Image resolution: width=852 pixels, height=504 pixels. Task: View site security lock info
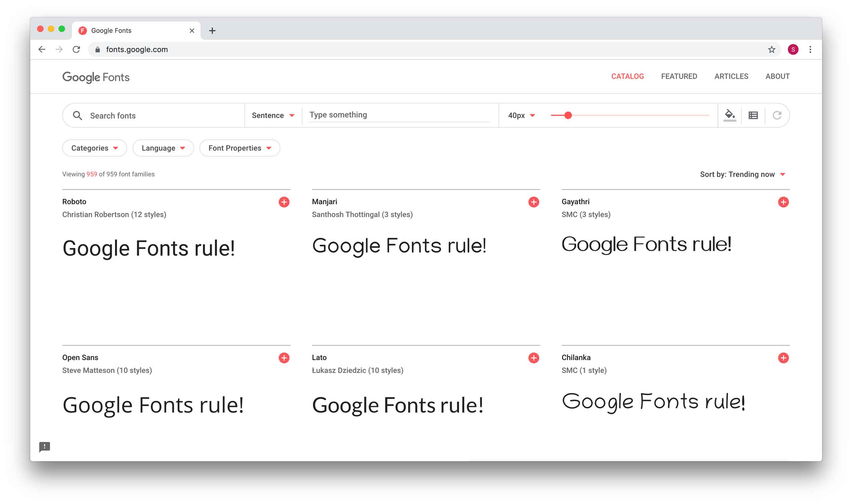point(97,50)
